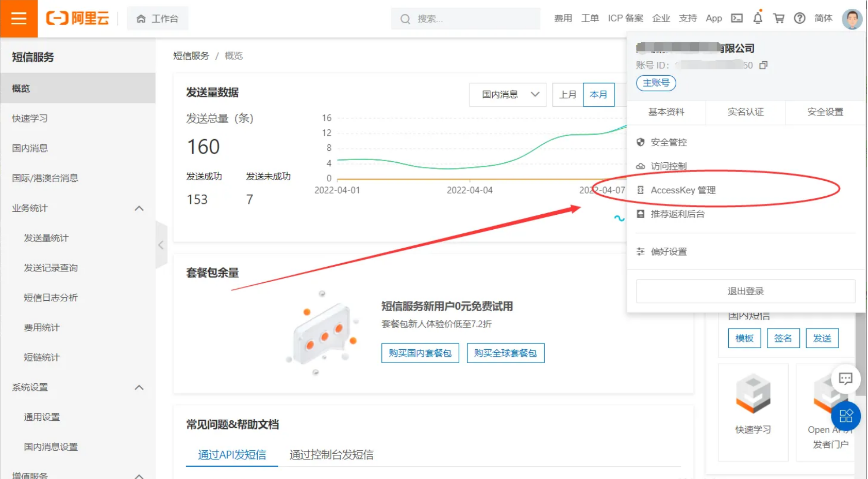
Task: Click the Alibaba Cloud logo
Action: click(x=77, y=19)
